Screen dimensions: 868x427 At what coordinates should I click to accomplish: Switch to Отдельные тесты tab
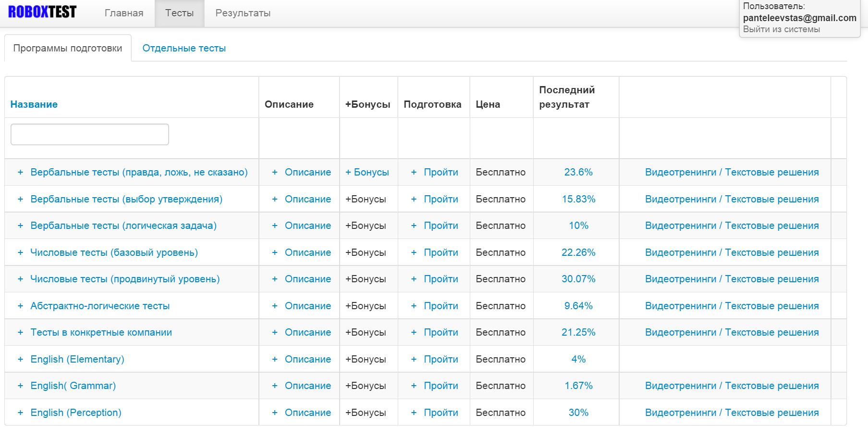184,48
